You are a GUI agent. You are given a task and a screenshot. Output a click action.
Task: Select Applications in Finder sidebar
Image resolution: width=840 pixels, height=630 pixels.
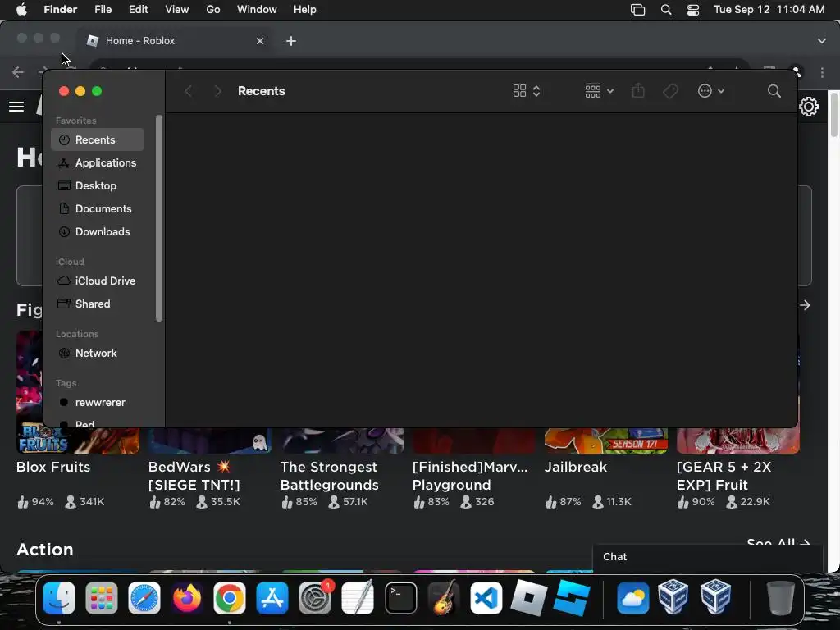tap(98, 163)
